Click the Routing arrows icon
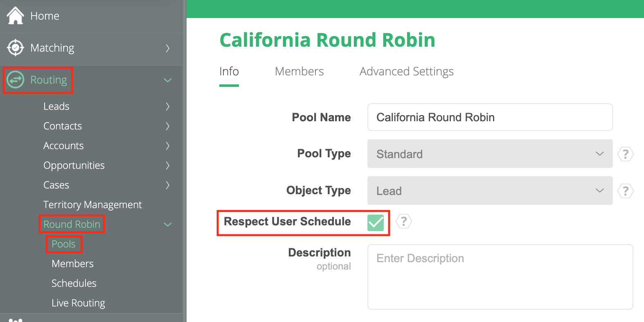The image size is (644, 322). click(x=16, y=80)
